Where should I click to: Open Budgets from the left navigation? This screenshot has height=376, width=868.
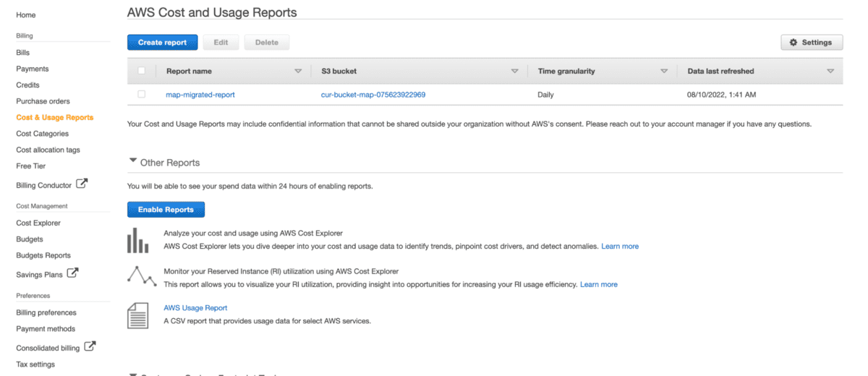tap(30, 239)
